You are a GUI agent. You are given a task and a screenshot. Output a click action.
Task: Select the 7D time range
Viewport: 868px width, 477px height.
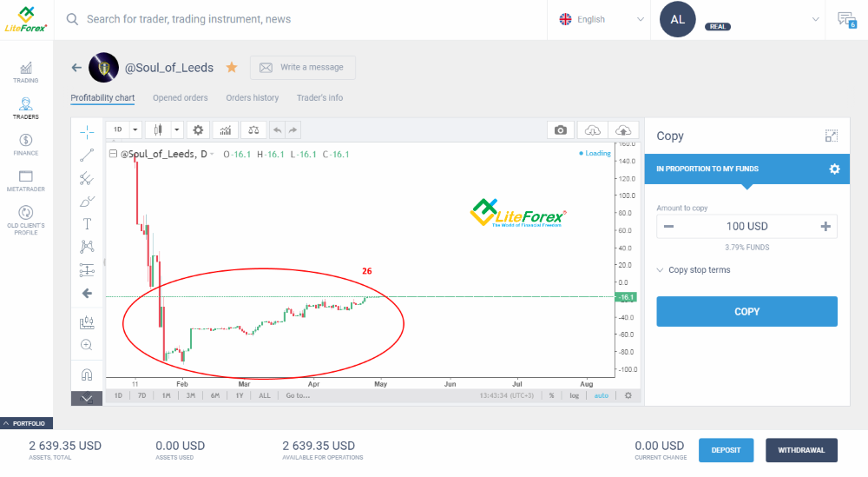click(141, 395)
